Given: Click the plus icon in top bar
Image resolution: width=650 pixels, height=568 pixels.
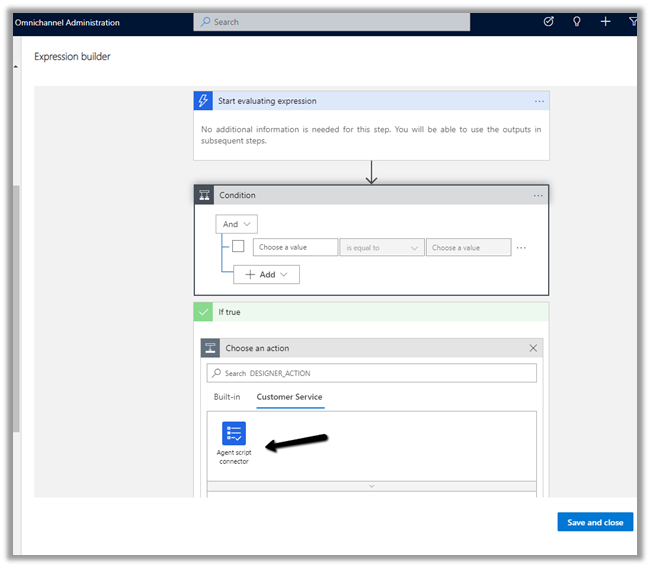Looking at the screenshot, I should click(606, 21).
